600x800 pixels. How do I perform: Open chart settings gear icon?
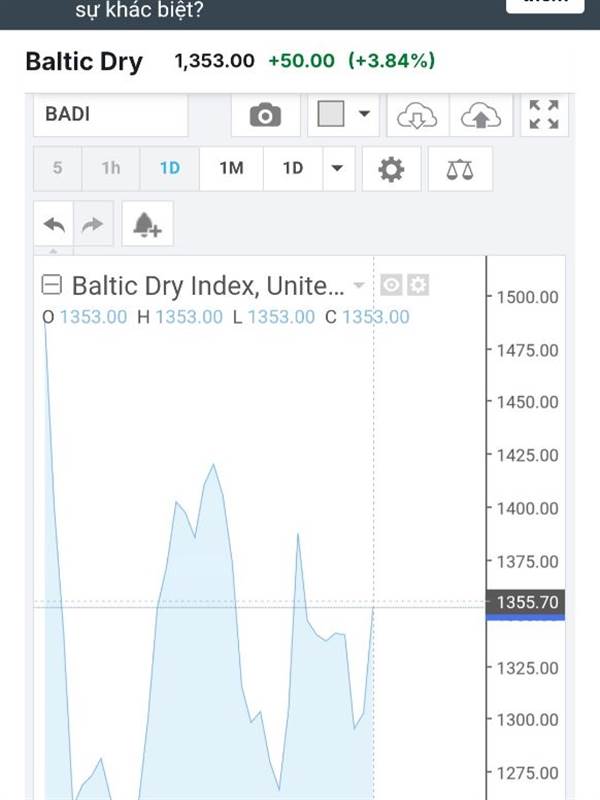[391, 169]
